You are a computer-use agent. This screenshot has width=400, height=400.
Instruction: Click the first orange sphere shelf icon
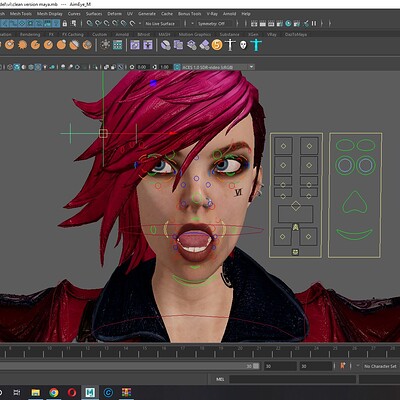pos(9,44)
